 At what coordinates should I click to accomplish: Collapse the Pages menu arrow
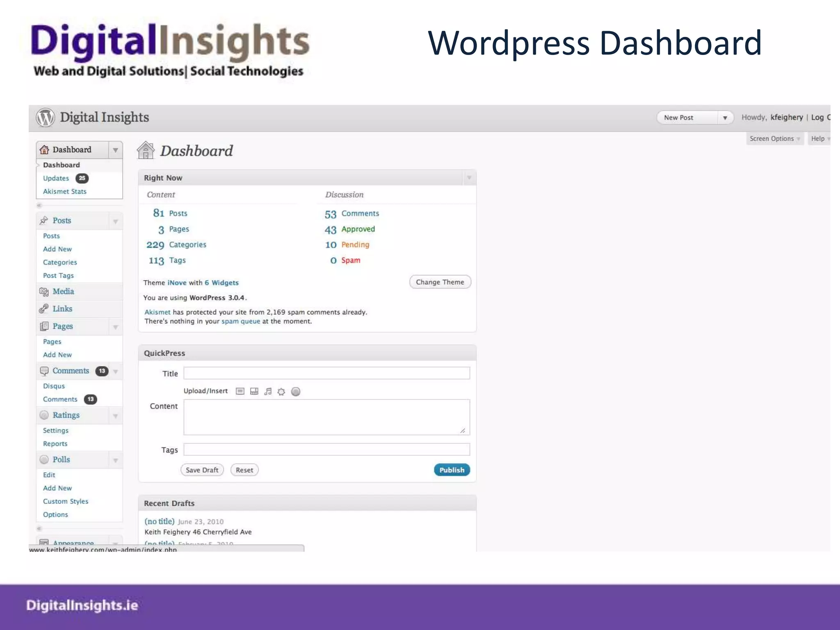[116, 327]
